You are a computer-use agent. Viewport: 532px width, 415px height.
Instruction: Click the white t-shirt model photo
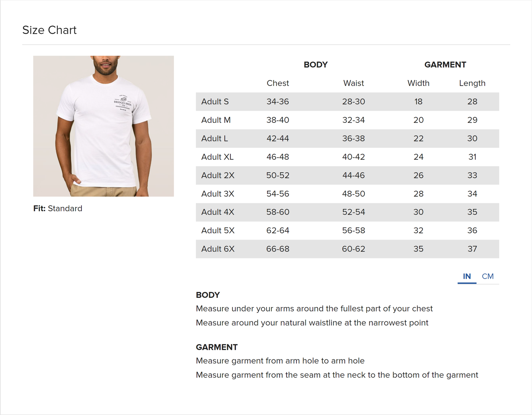103,126
